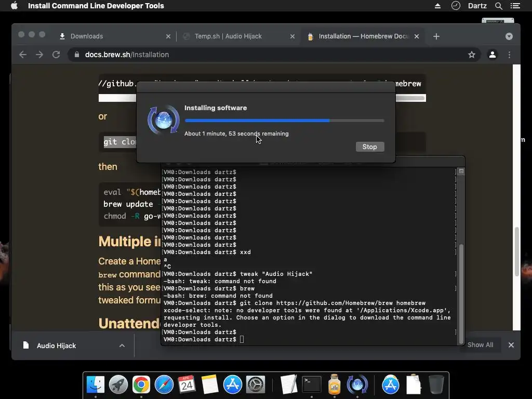Click the git clone code block on page
The width and height of the screenshot is (532, 399).
[x=120, y=142]
